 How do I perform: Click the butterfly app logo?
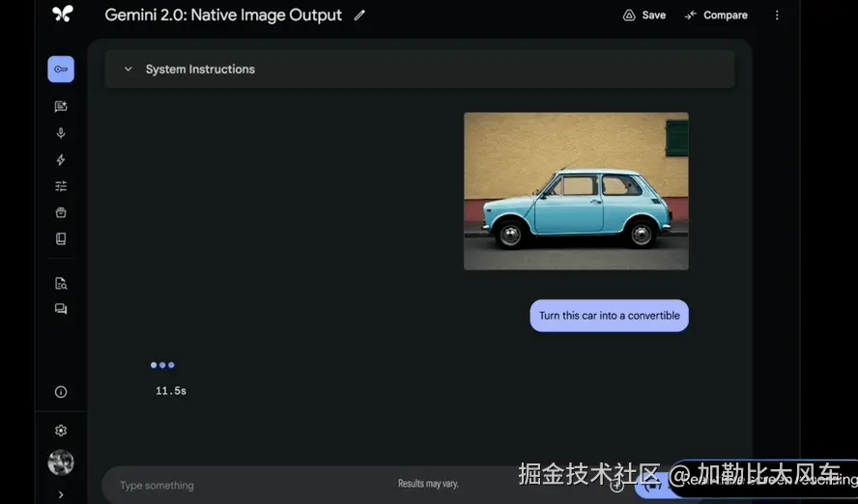click(x=63, y=14)
